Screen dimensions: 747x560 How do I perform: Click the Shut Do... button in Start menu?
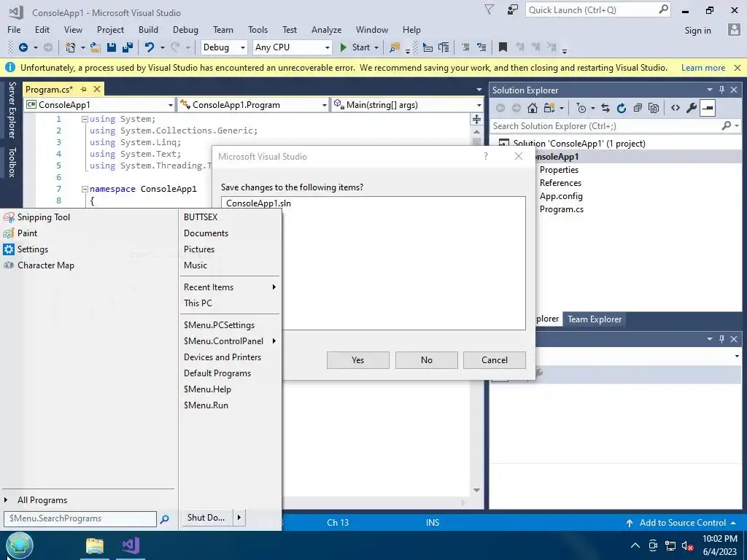[206, 517]
